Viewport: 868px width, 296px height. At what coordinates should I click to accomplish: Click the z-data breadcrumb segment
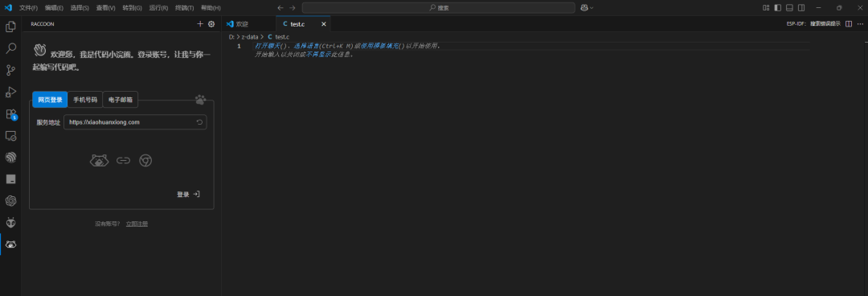pos(250,36)
